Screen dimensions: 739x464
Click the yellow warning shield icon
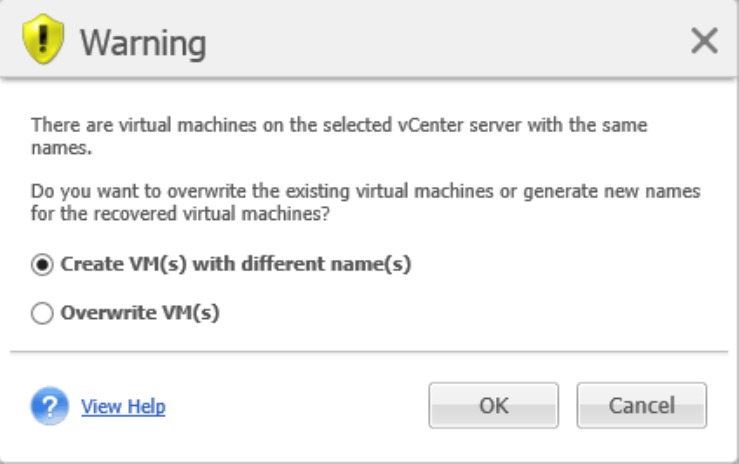click(41, 41)
